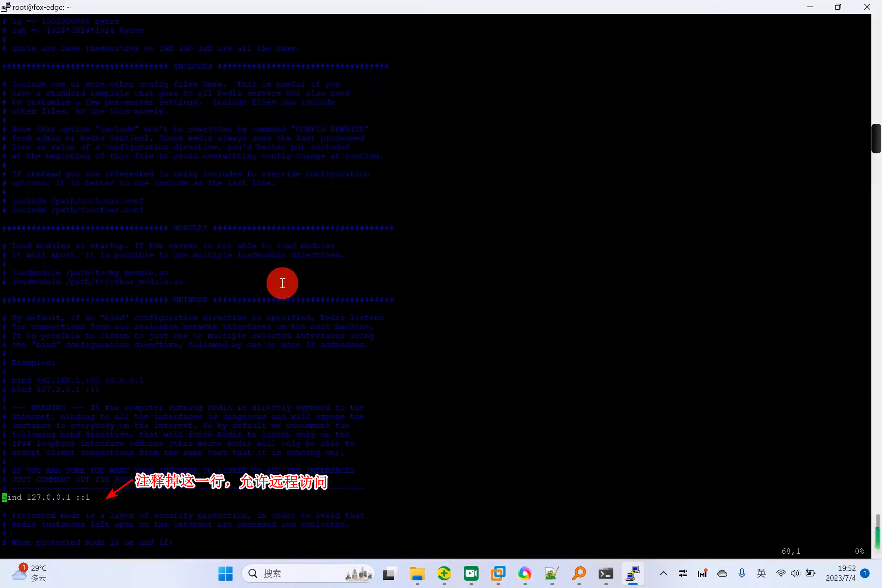Screen dimensions: 882x588
Task: Click the PuTTY icon in title bar
Action: (x=6, y=7)
